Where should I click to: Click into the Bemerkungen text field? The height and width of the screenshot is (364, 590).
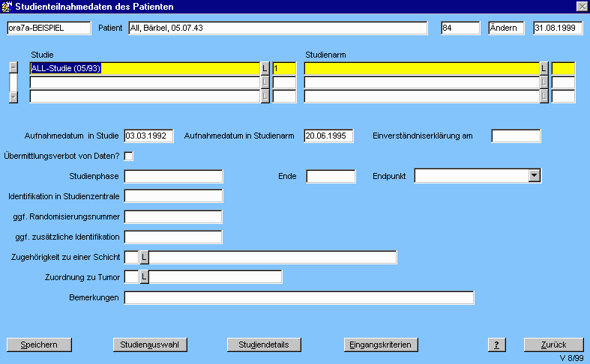298,298
